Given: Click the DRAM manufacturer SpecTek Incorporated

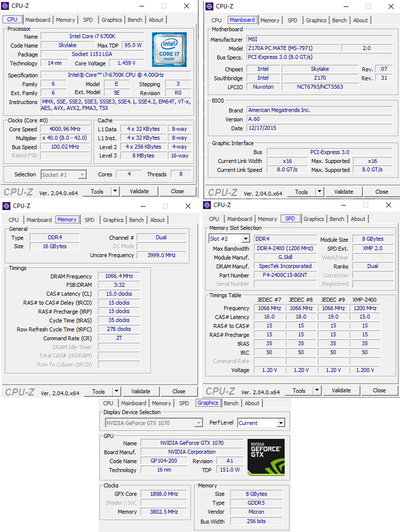Looking at the screenshot, I should 285,266.
